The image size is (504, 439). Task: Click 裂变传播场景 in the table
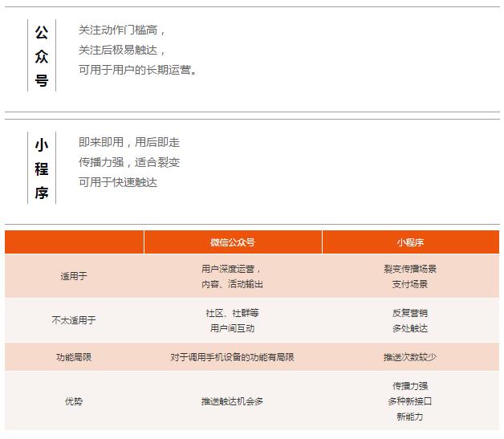click(410, 269)
